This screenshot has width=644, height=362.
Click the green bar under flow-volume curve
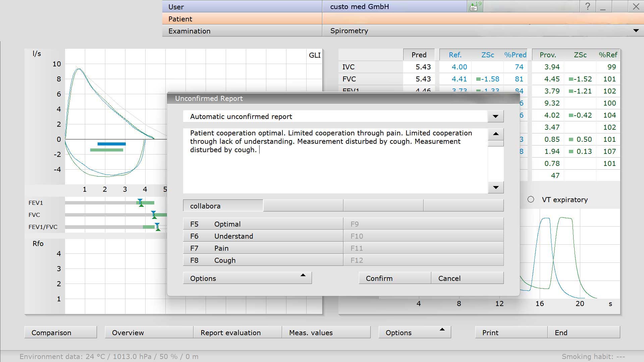[107, 150]
